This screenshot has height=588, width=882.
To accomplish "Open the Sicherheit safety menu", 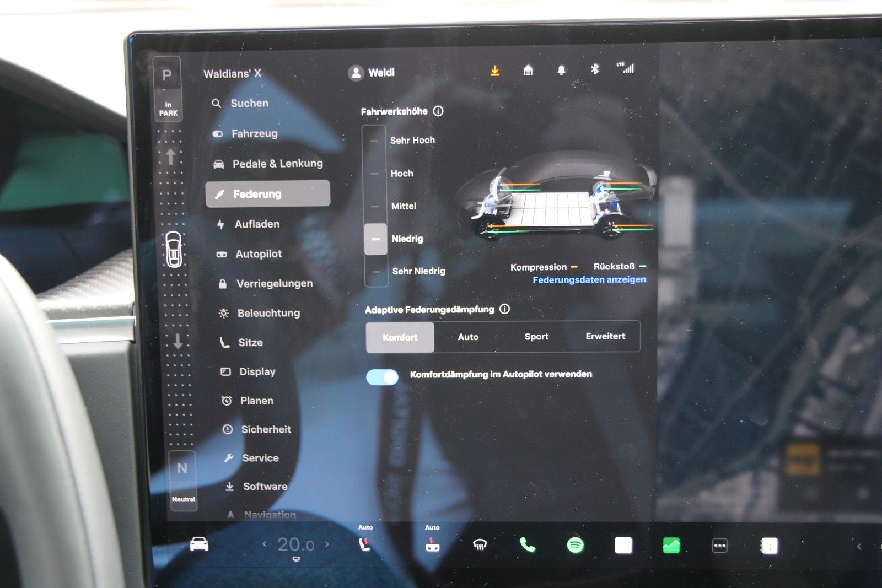I will pos(257,429).
